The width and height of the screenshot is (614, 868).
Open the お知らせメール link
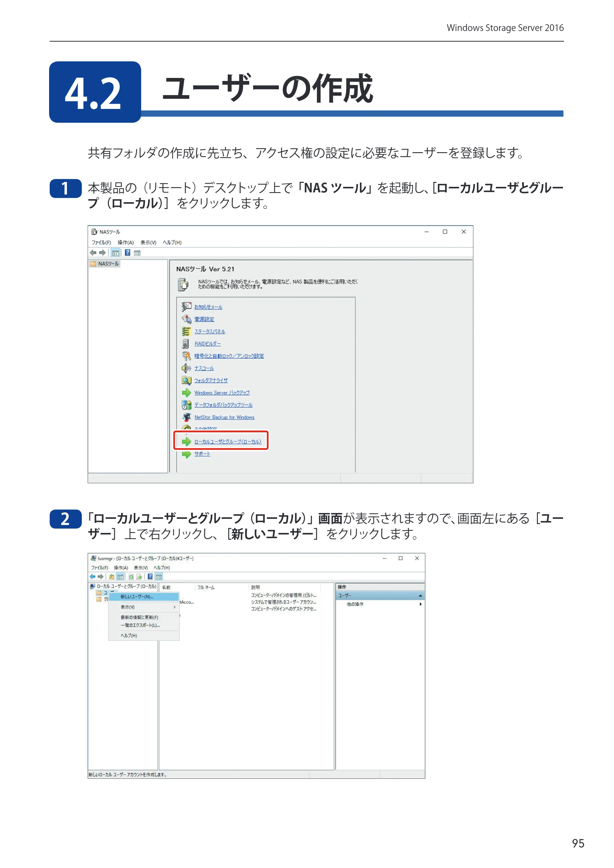(x=208, y=307)
